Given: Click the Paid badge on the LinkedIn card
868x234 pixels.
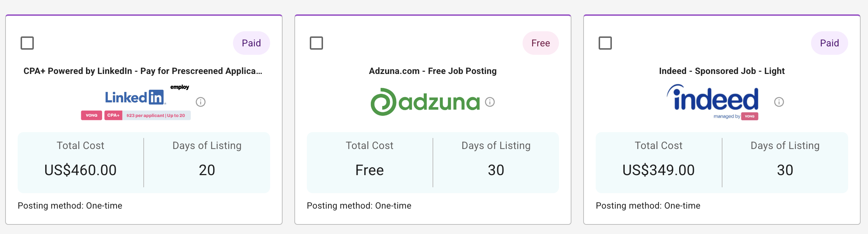Looking at the screenshot, I should 251,43.
